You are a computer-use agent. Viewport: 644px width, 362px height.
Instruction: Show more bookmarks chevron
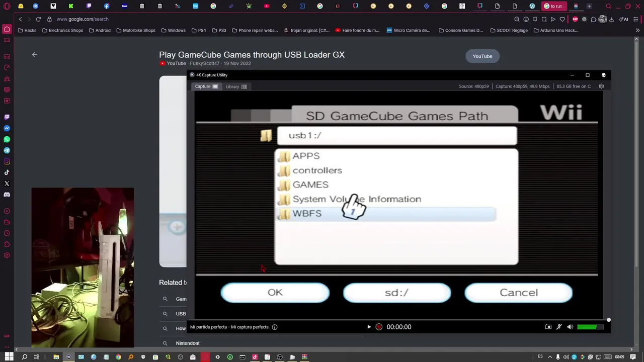click(x=637, y=30)
